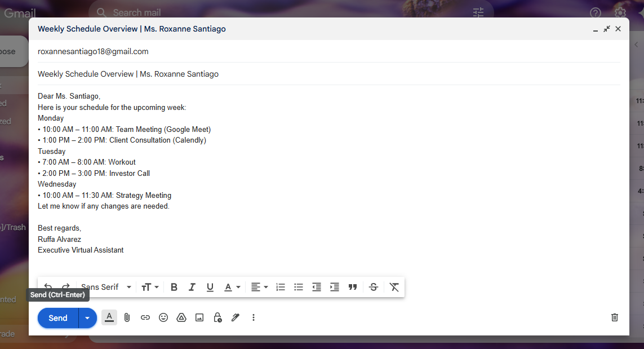Expand the text size dropdown
The width and height of the screenshot is (644, 349).
tap(150, 287)
